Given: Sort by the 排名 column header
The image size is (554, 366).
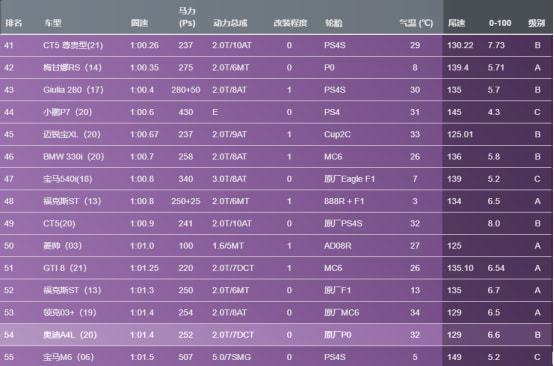Looking at the screenshot, I should pos(14,23).
